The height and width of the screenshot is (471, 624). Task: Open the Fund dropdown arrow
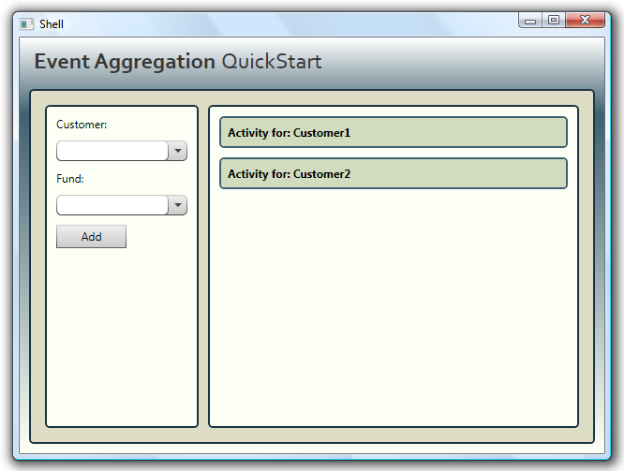pyautogui.click(x=178, y=205)
